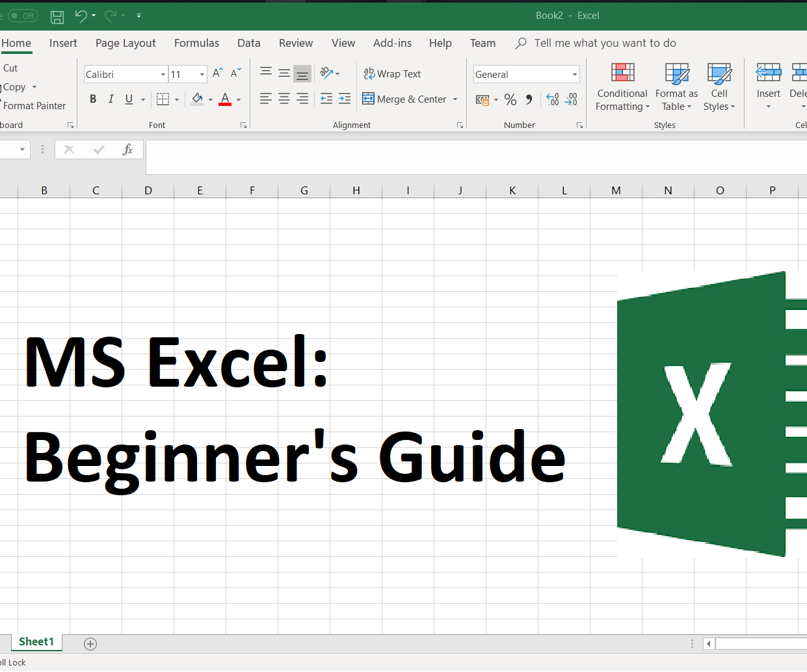Open the Underline style dropdown arrow

pyautogui.click(x=142, y=99)
